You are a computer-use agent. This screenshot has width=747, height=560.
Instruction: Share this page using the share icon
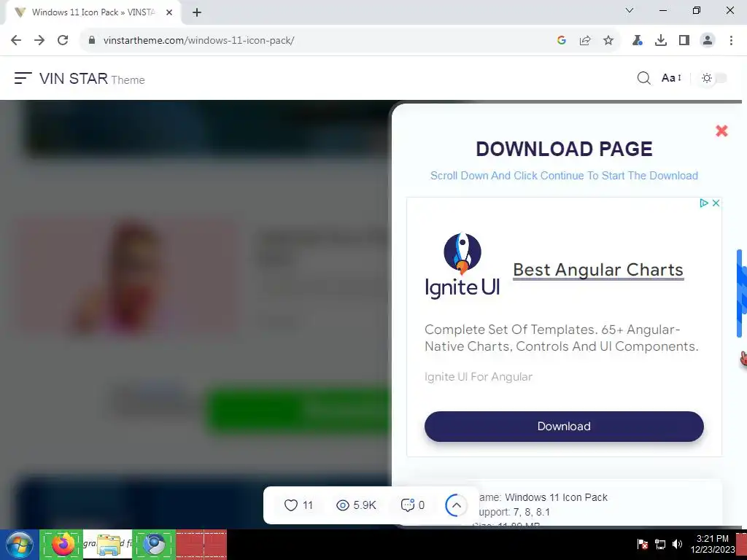585,41
